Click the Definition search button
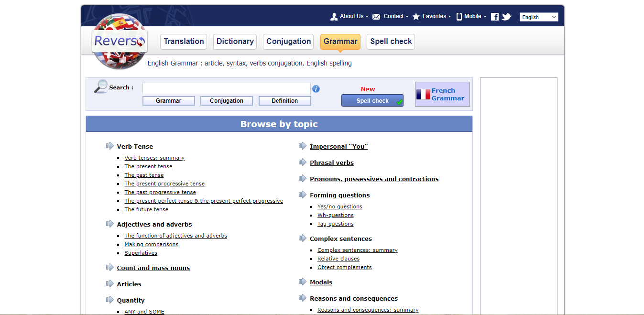Viewport: 644px width, 315px height. 284,101
